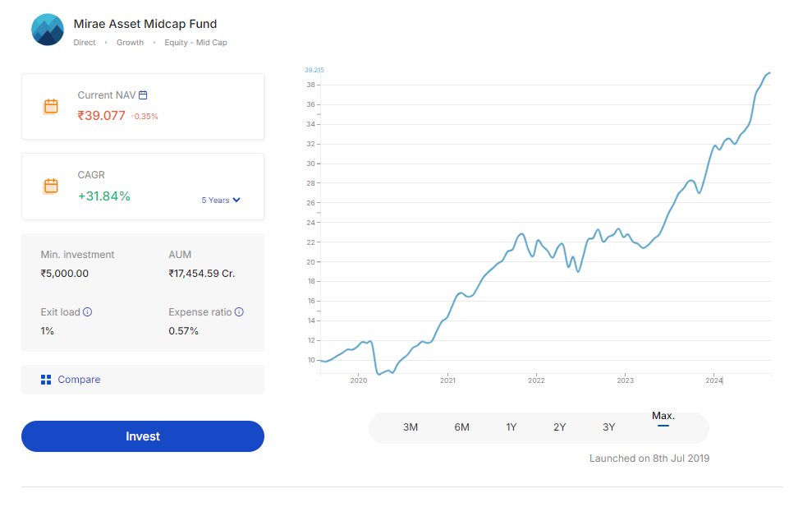The width and height of the screenshot is (812, 507).
Task: Select the Max. chart range
Action: tap(663, 417)
